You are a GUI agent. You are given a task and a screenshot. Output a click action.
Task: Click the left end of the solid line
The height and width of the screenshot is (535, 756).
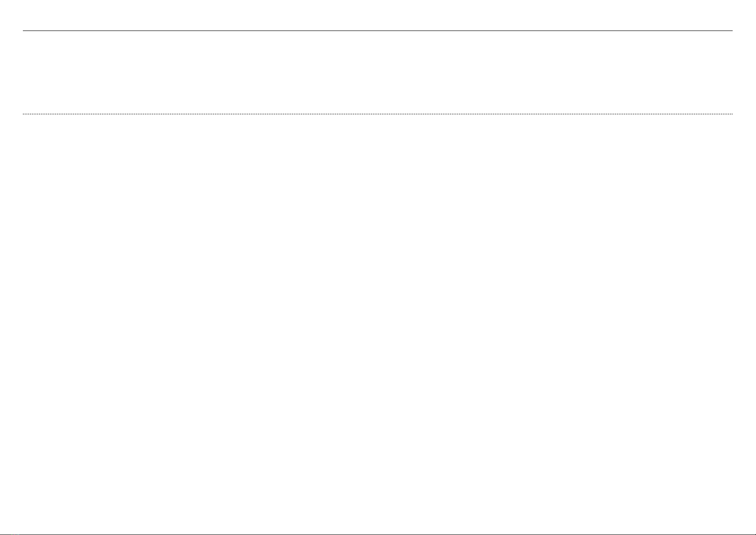(x=24, y=31)
